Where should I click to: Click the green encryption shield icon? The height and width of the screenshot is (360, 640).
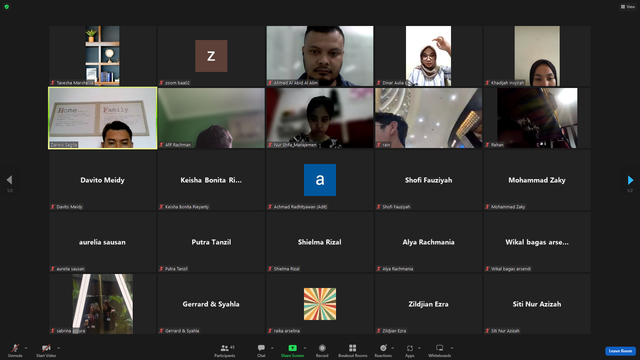(7, 7)
